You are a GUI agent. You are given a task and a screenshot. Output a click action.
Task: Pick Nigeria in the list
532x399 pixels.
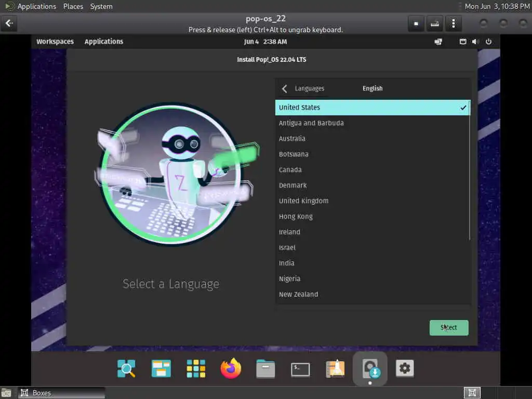pos(373,279)
